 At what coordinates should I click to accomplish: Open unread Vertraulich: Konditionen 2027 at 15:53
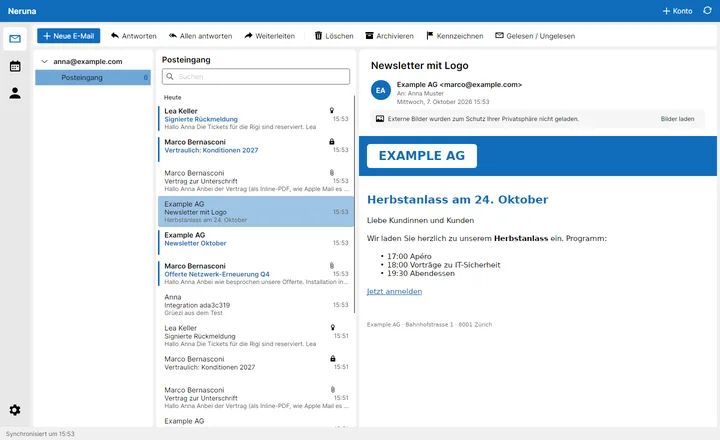click(256, 150)
